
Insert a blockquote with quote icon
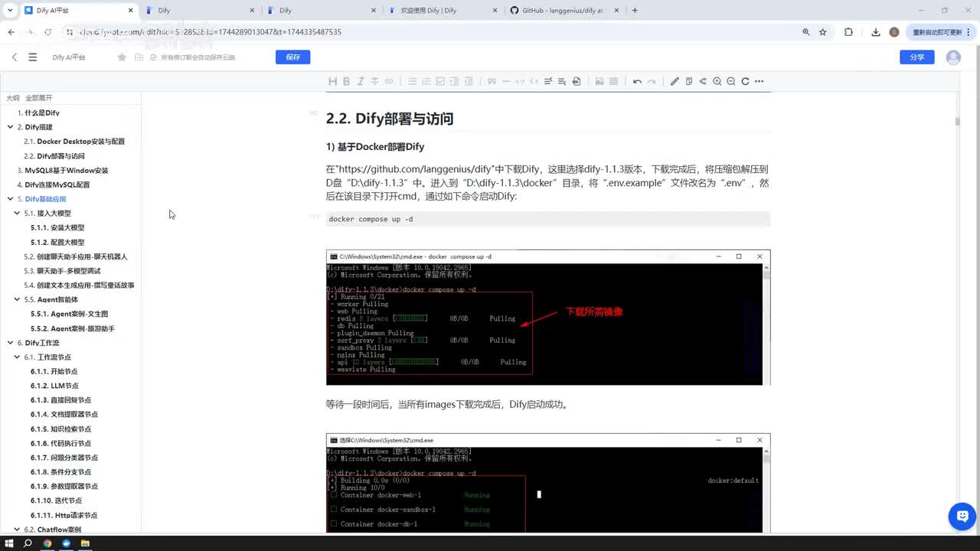[492, 81]
